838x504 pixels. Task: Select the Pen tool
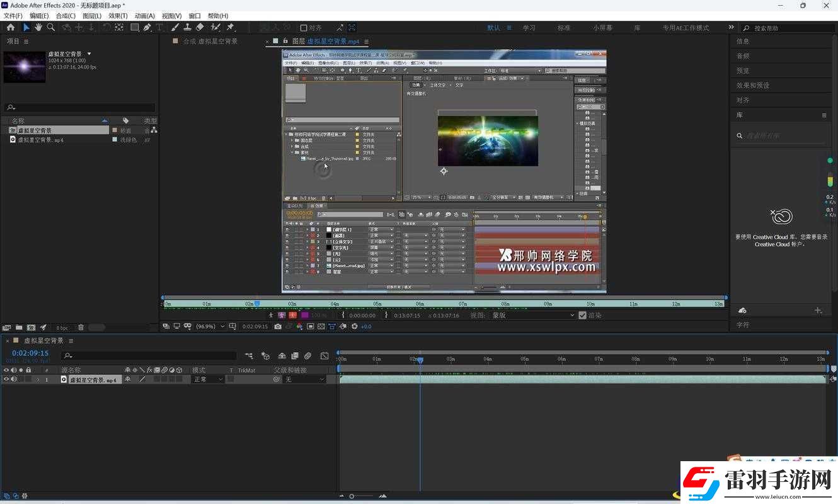[147, 28]
